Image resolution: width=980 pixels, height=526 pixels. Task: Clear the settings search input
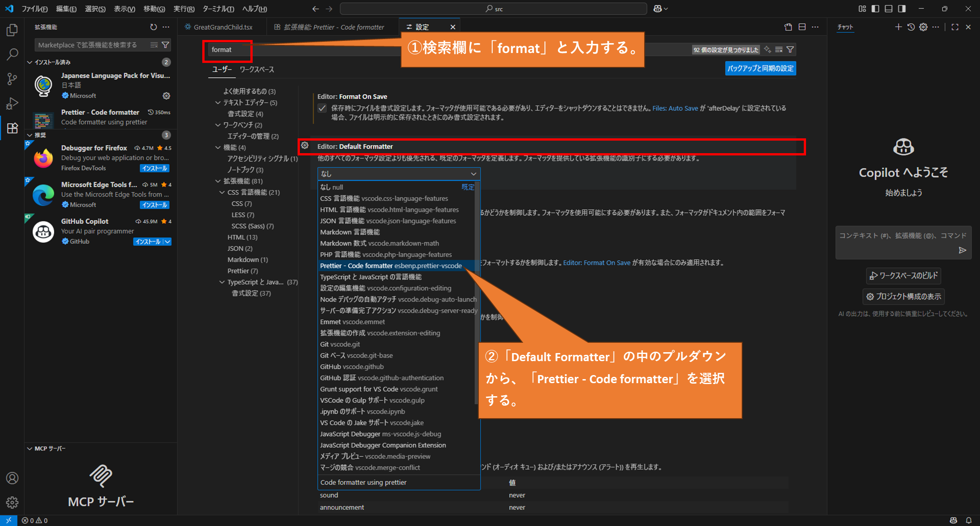coord(779,49)
